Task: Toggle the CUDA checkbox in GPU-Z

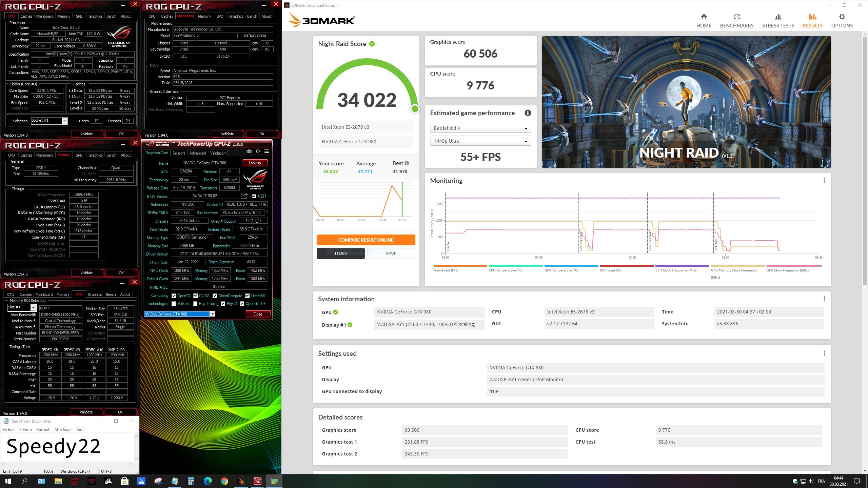Action: click(195, 296)
